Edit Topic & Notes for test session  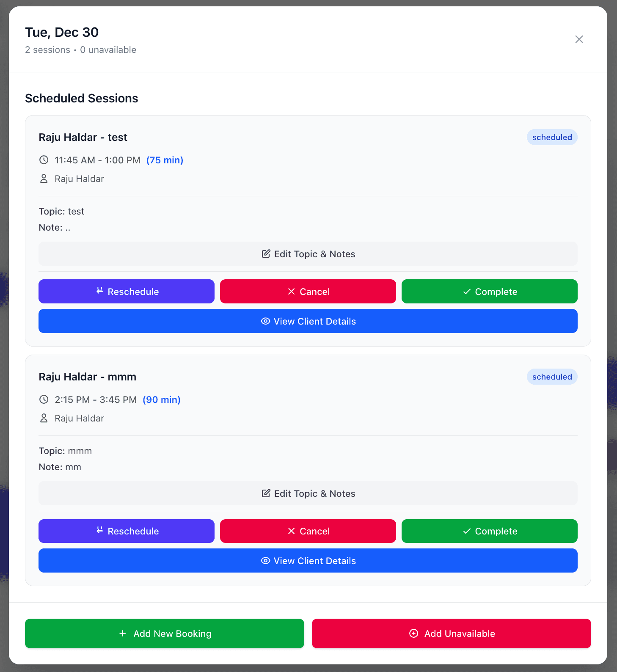[308, 254]
